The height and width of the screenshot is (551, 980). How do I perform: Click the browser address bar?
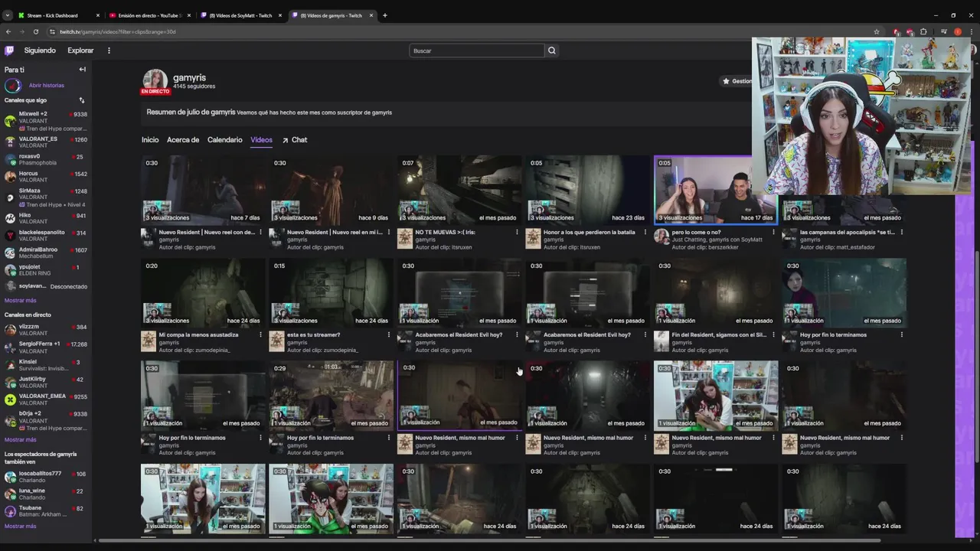click(459, 31)
